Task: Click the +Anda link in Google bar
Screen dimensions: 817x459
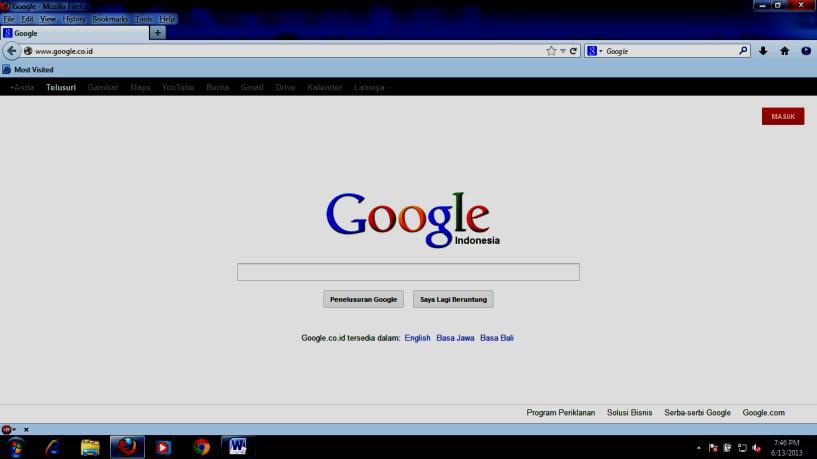Action: (22, 88)
